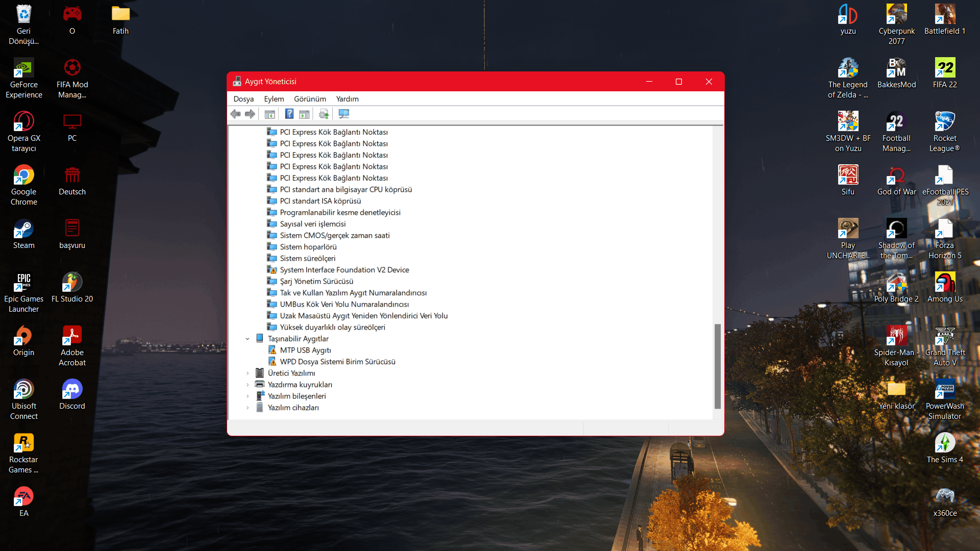Select the Geri Dönüşüm recycle bin icon
This screenshot has height=551, width=980.
tap(24, 25)
